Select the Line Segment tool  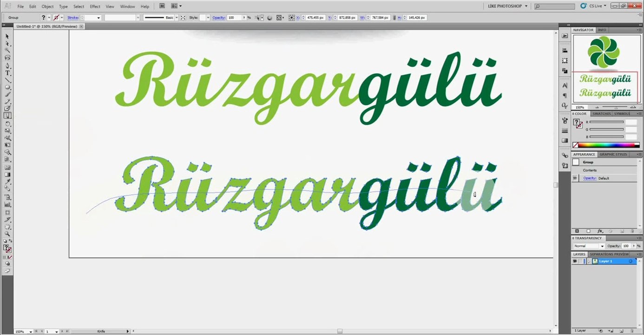[x=7, y=80]
